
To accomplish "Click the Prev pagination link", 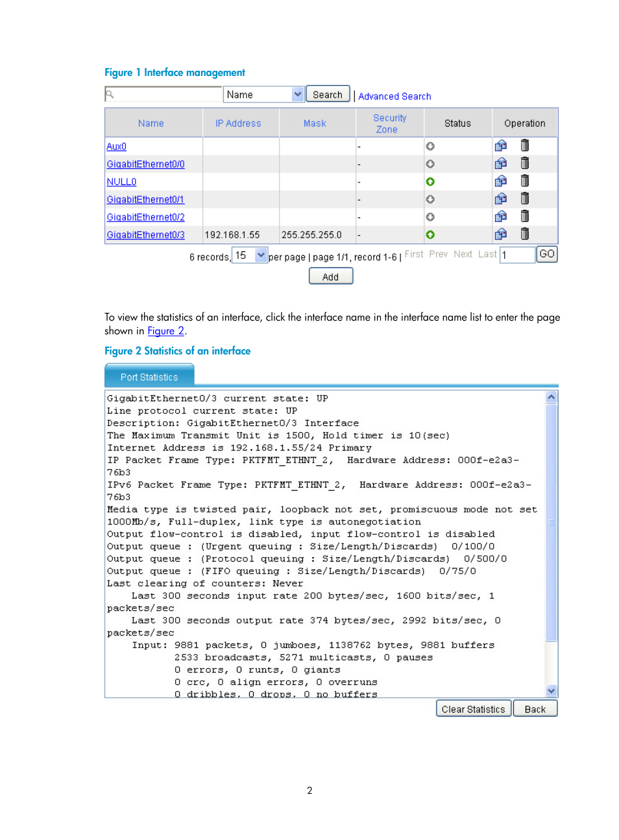I will click(439, 254).
